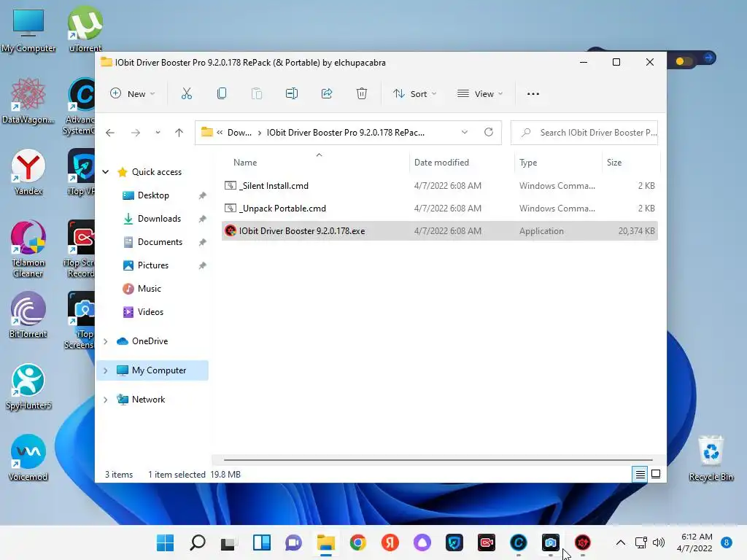Click the Search IObit Driver Booster field
This screenshot has width=747, height=560.
(584, 133)
